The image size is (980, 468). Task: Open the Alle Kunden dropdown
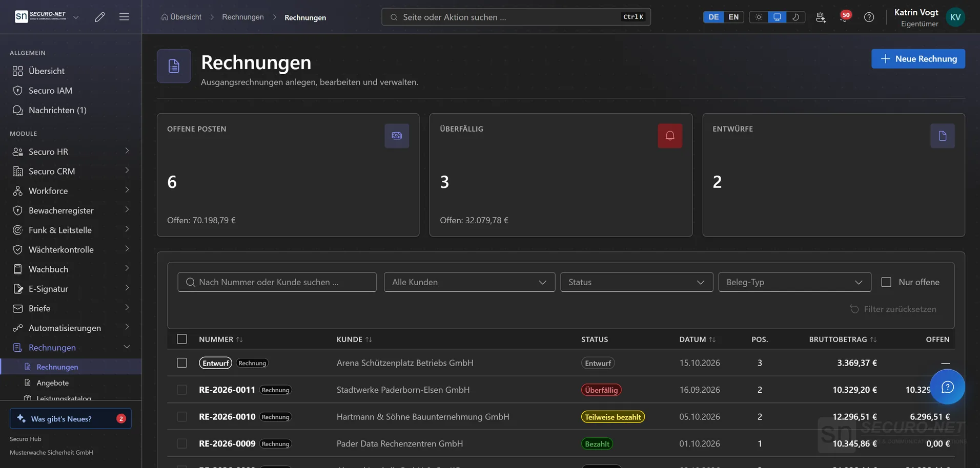pos(469,282)
